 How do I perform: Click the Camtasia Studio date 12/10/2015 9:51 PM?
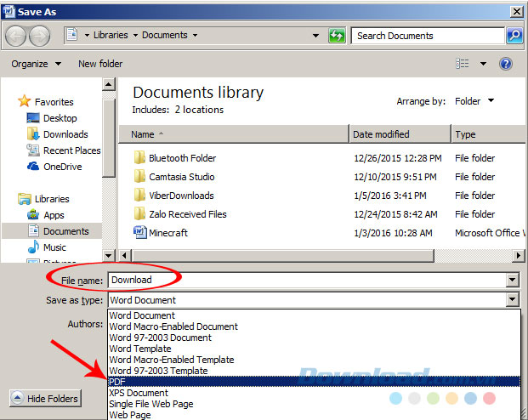coord(395,177)
